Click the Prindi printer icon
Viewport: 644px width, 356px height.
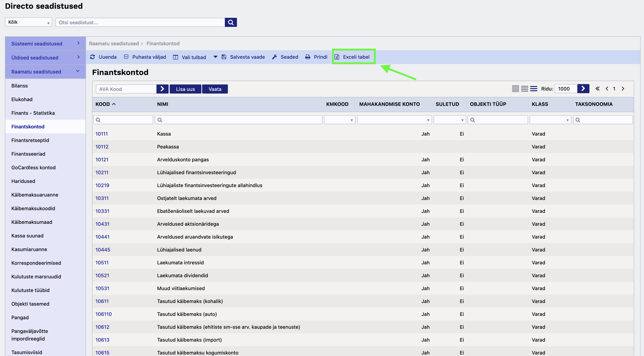[x=307, y=57]
